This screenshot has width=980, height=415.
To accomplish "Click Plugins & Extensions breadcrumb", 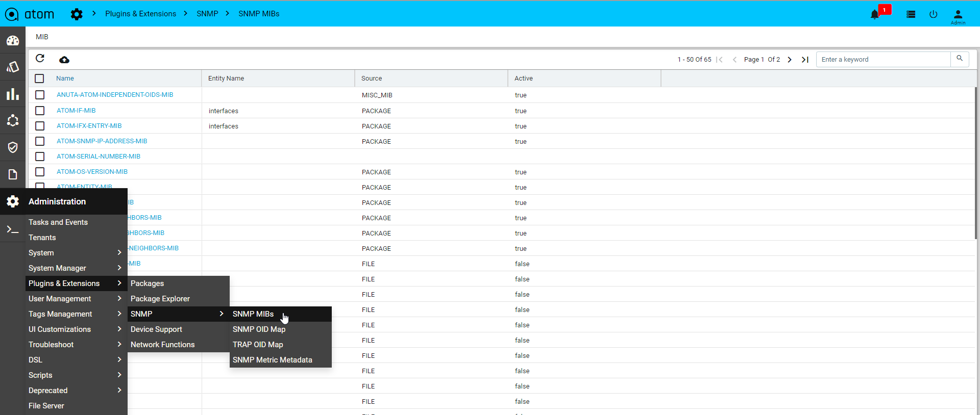I will coord(141,14).
